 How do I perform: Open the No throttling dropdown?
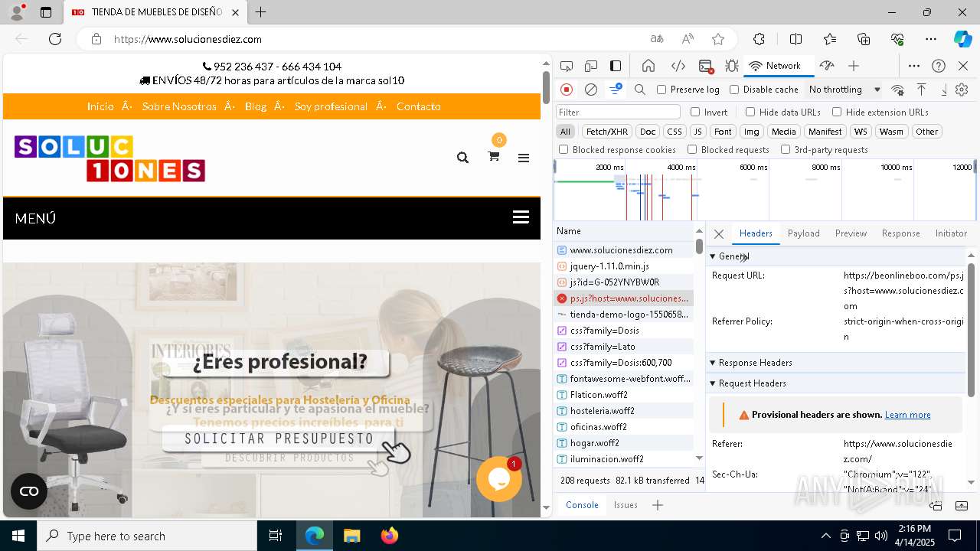(x=844, y=90)
